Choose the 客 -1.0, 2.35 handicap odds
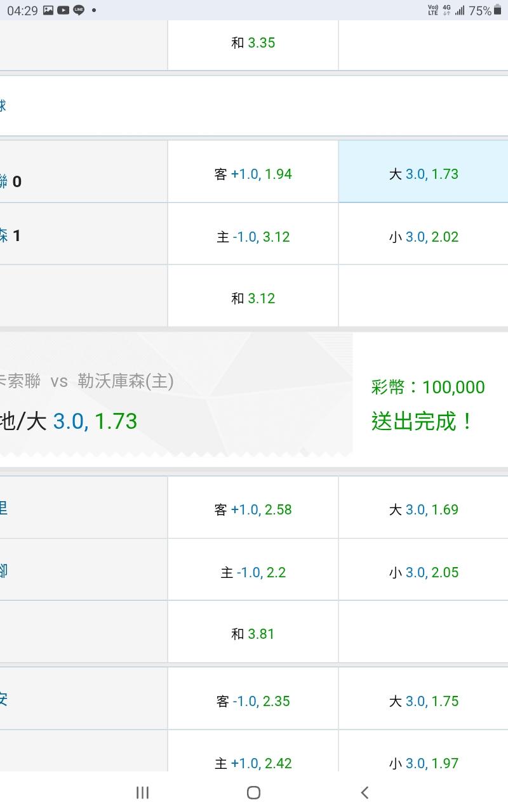The height and width of the screenshot is (812, 508). coord(253,701)
